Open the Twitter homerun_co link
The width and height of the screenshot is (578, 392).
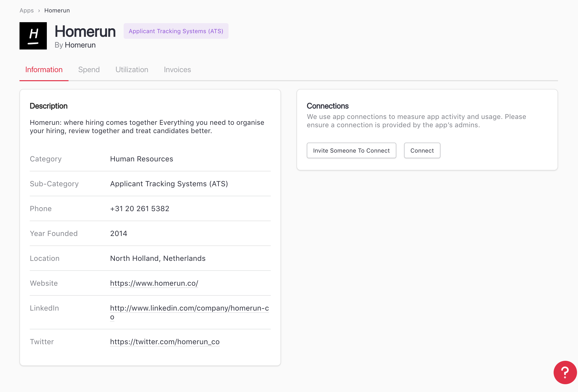(165, 342)
